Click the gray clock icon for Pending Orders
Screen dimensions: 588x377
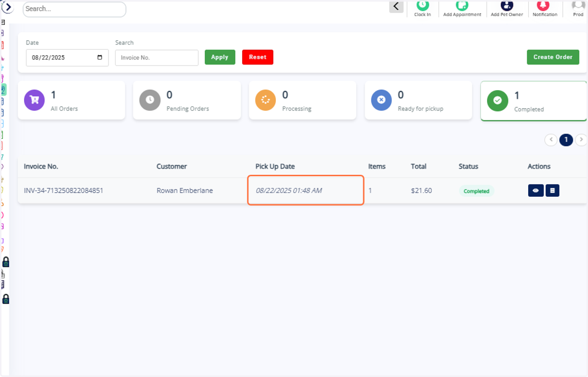tap(150, 100)
